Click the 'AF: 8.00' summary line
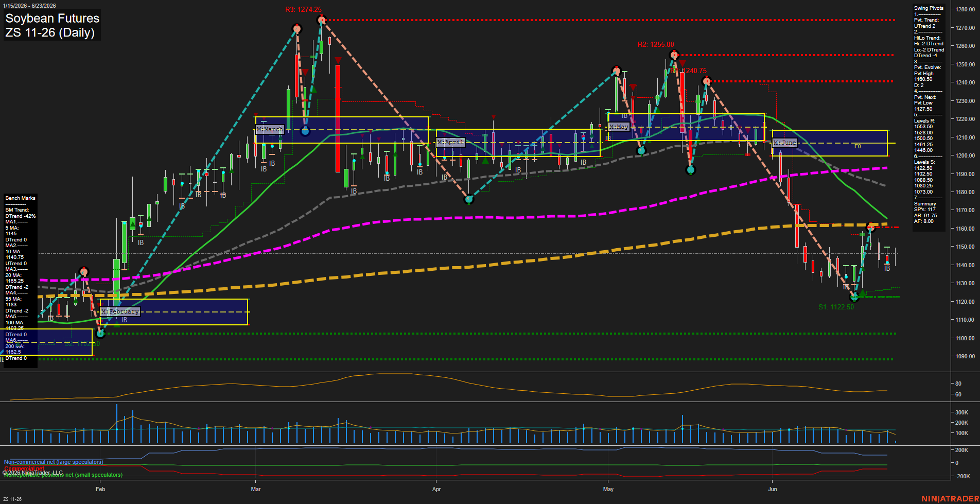The image size is (980, 504). [923, 221]
